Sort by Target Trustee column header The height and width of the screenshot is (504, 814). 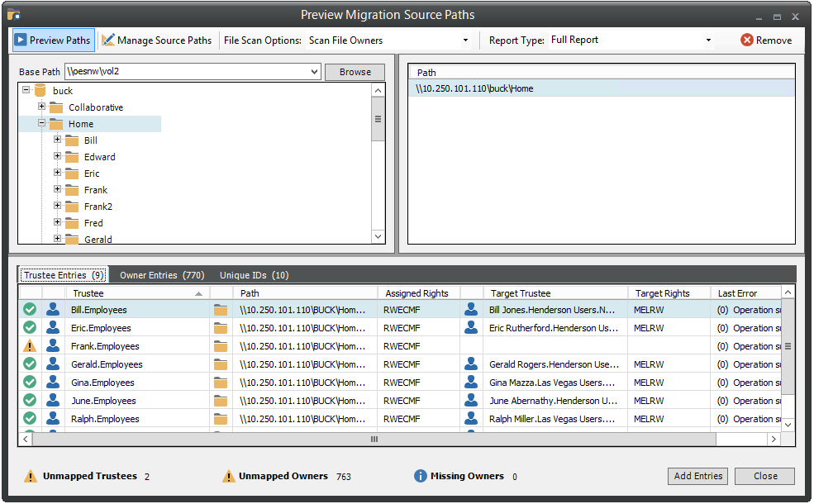[555, 293]
